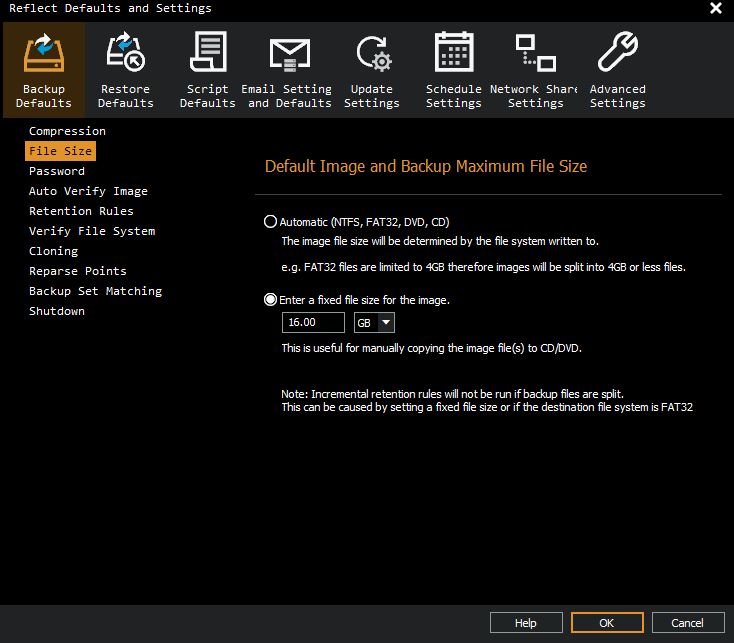Open Network Share Settings
This screenshot has width=734, height=643.
pyautogui.click(x=535, y=70)
